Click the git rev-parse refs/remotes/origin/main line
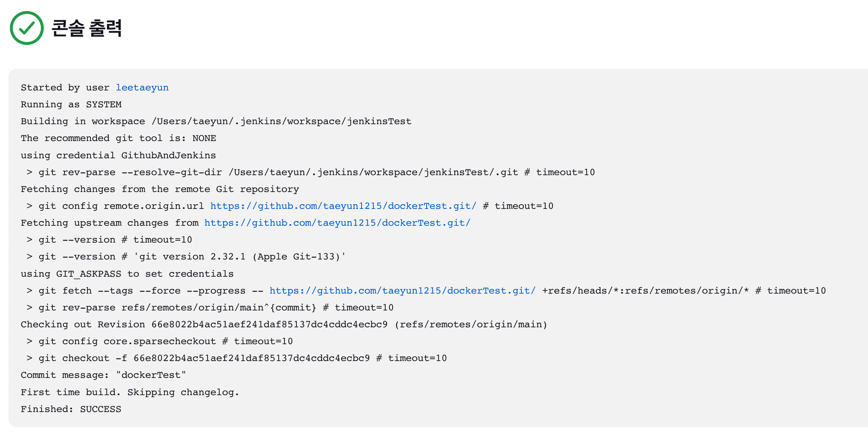Screen dimensions: 868x440 tap(210, 308)
